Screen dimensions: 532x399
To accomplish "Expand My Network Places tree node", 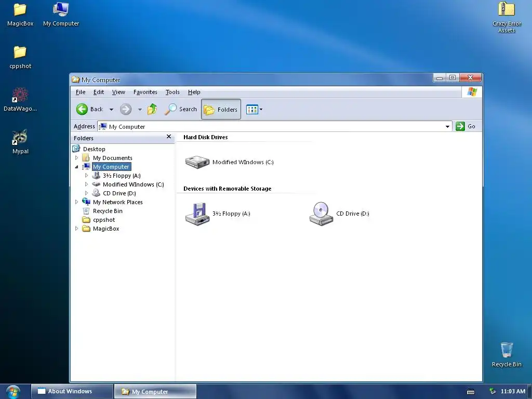I will point(77,202).
